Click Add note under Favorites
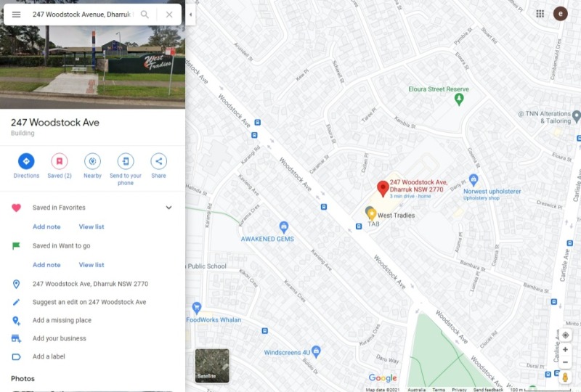 pos(46,226)
